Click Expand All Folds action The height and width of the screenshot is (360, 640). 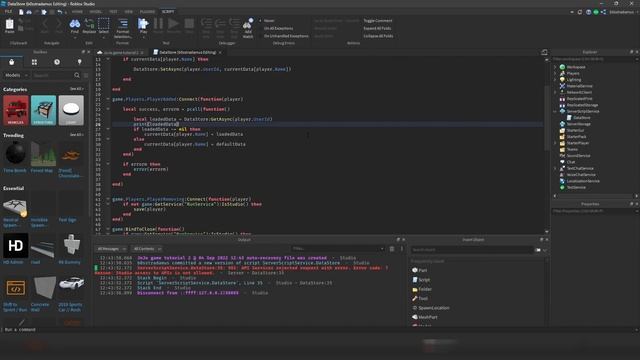377,28
